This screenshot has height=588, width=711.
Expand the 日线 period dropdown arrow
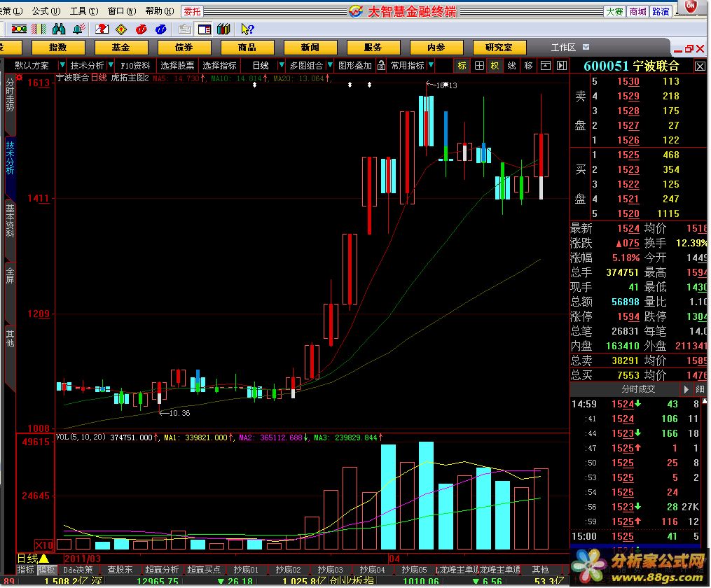click(281, 65)
